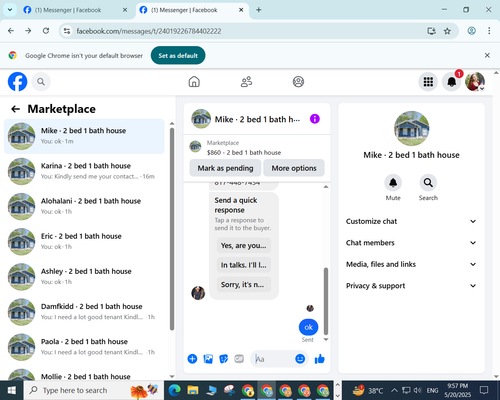The image size is (500, 400).
Task: Open conversation with Damfkidd
Action: tap(84, 312)
